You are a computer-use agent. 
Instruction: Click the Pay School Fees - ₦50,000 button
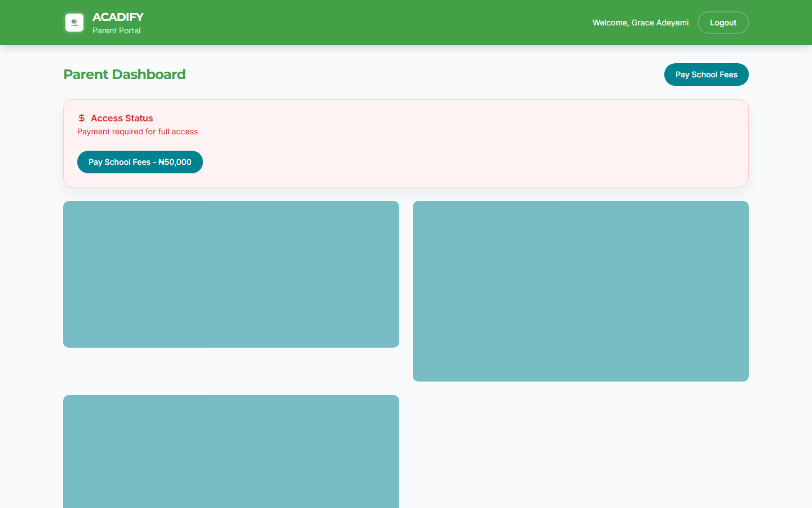click(140, 162)
